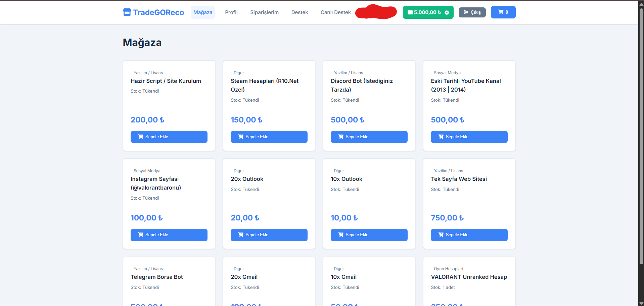Click the Instagram Sayfasi (@valorantbaronu) title
The width and height of the screenshot is (644, 306).
pyautogui.click(x=156, y=183)
